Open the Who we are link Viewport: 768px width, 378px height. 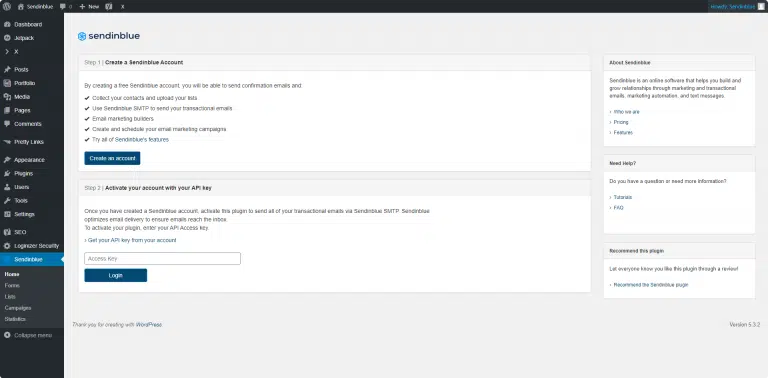pyautogui.click(x=626, y=112)
